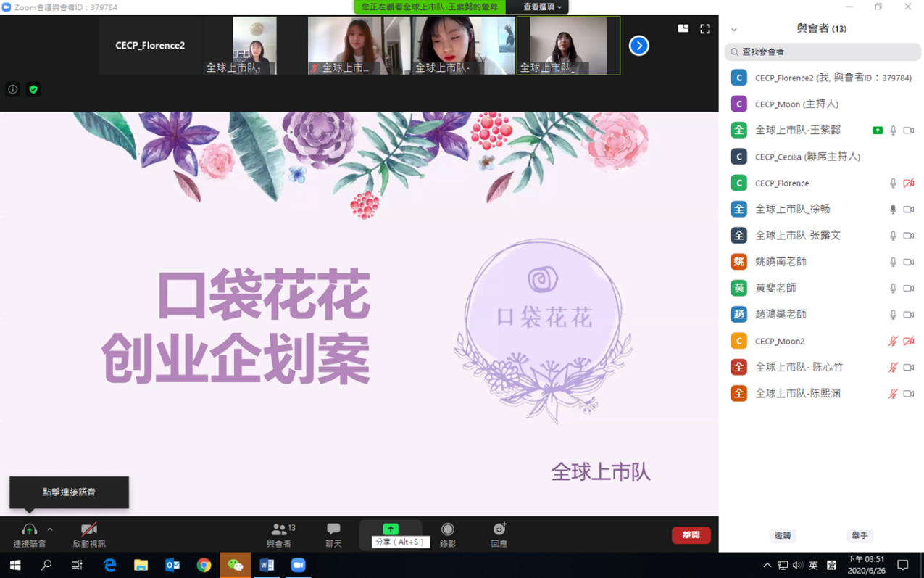The image size is (924, 578).
Task: Click the meeting info icon
Action: click(x=13, y=89)
